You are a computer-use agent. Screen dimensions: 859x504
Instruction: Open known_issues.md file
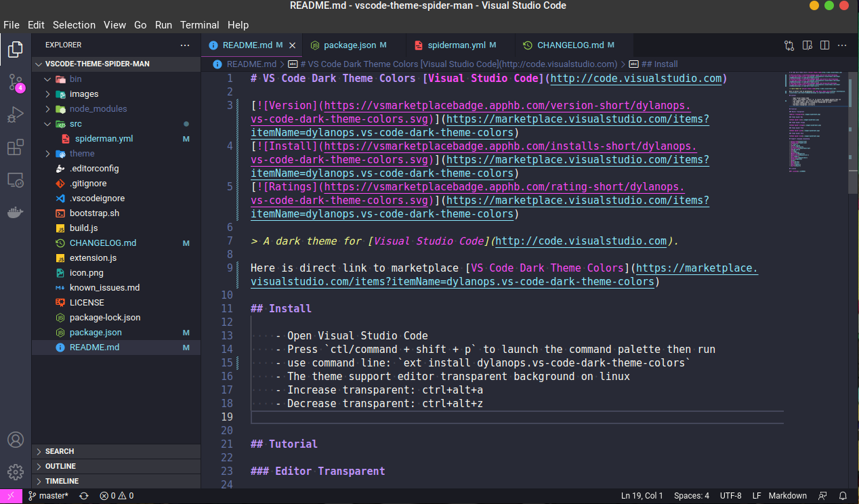(116, 287)
